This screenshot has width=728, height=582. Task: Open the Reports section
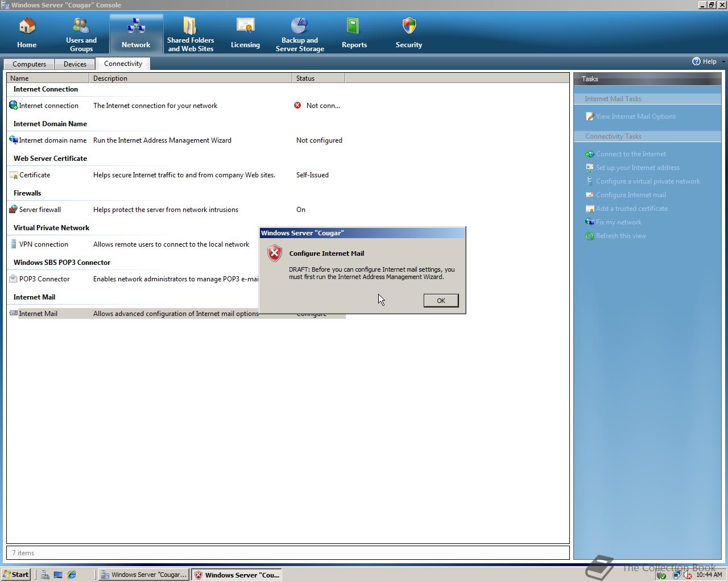click(354, 33)
